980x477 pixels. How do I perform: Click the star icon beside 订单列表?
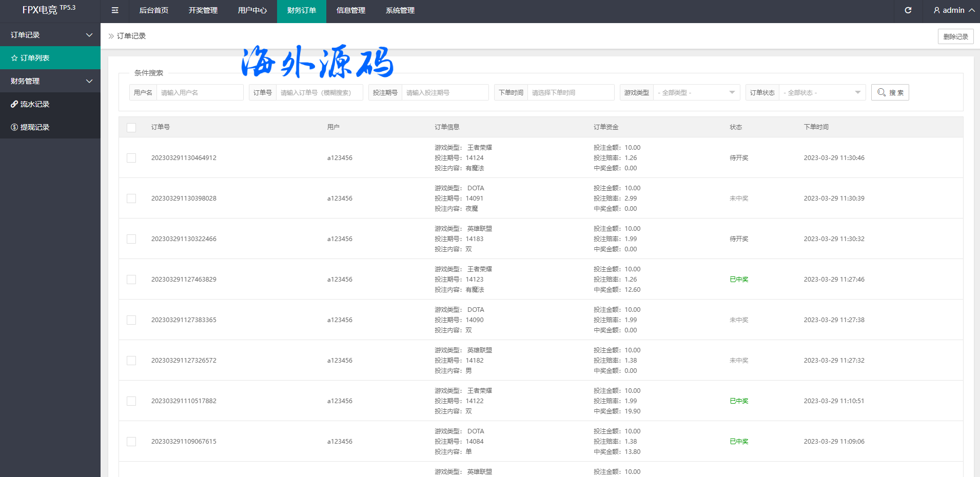14,58
